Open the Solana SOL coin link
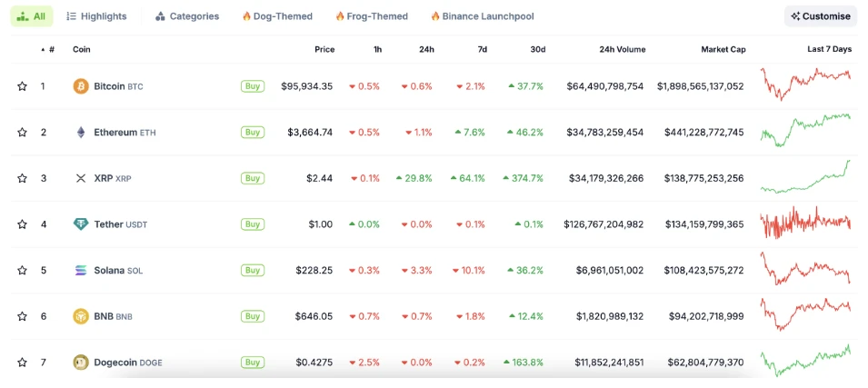Image resolution: width=868 pixels, height=388 pixels. point(118,270)
